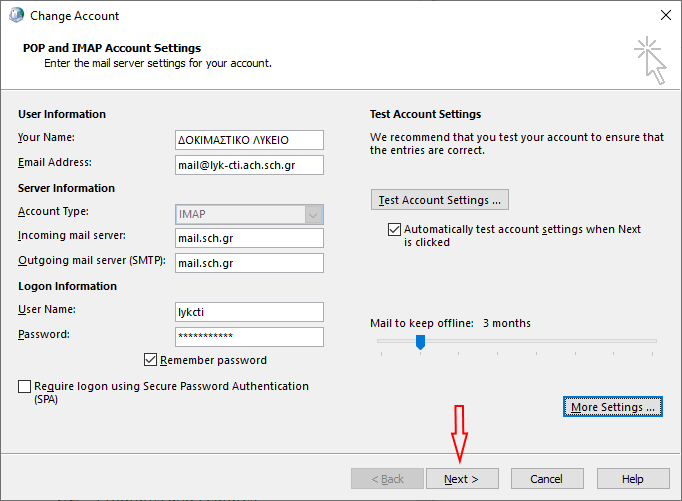Focus the Outgoing mail server (SMTP) field
Image resolution: width=682 pixels, height=501 pixels.
coord(249,263)
